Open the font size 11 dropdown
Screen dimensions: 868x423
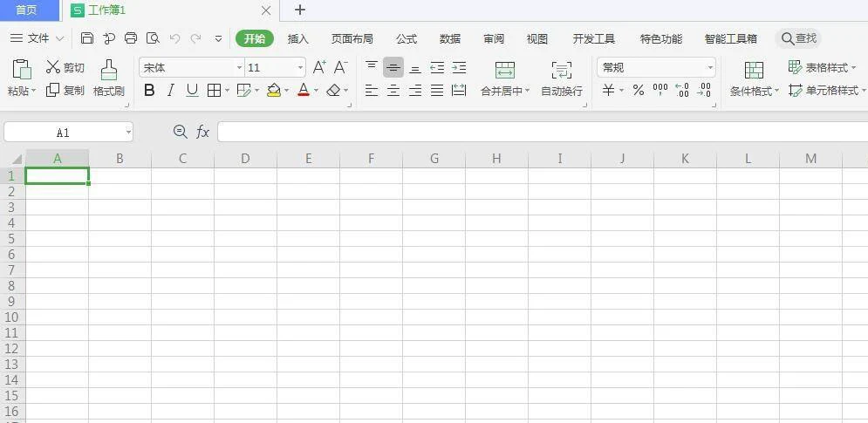301,67
